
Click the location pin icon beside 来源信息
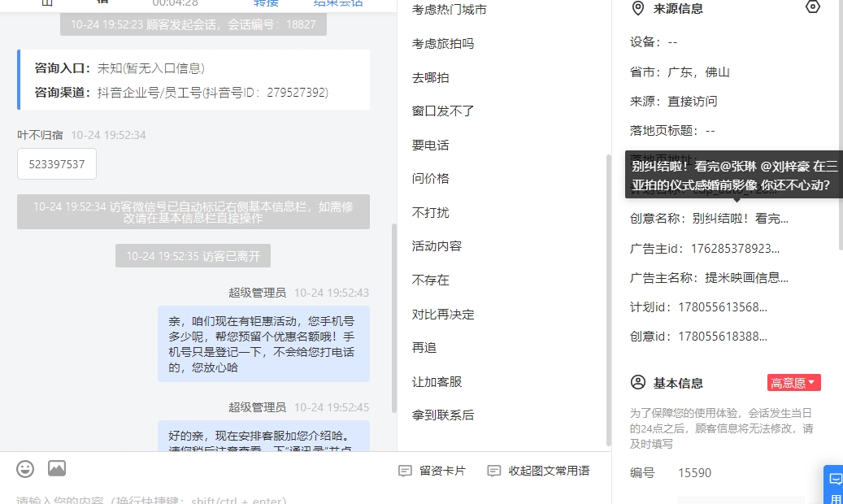(x=637, y=9)
